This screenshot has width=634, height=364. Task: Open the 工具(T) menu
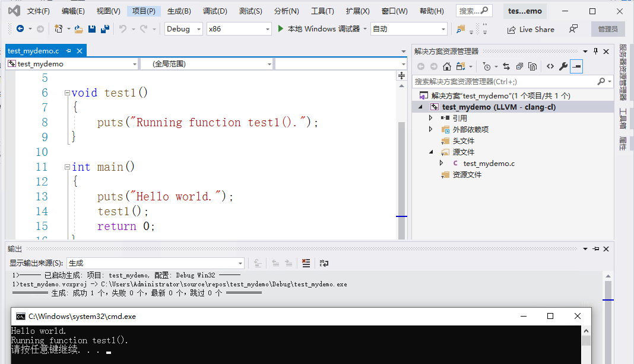322,11
